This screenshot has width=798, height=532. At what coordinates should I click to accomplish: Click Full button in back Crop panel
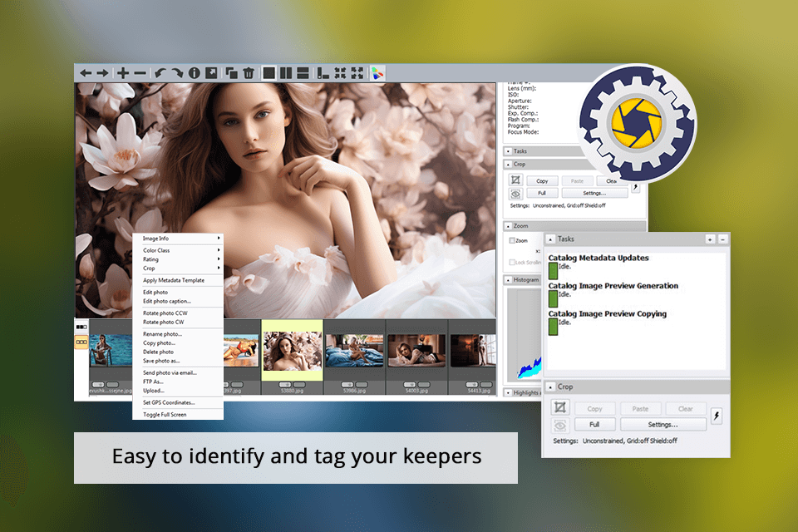(x=542, y=193)
